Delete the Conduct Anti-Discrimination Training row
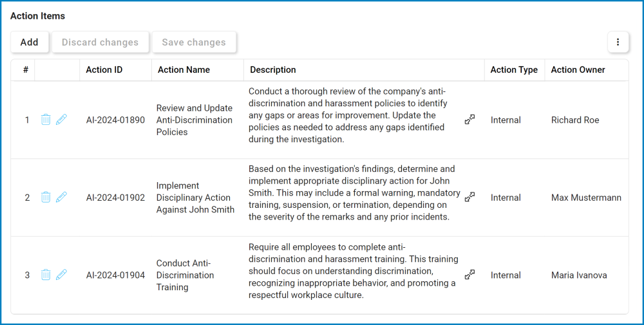Viewport: 644px width, 325px height. (46, 275)
